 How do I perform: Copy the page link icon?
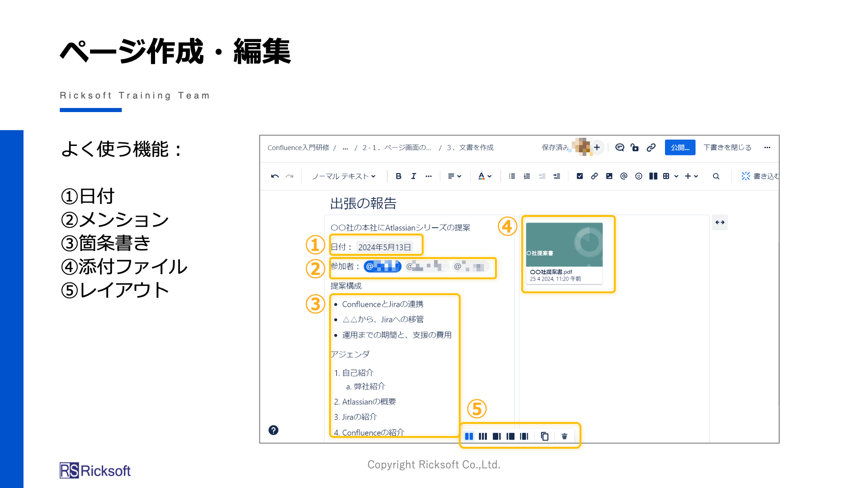click(x=651, y=147)
